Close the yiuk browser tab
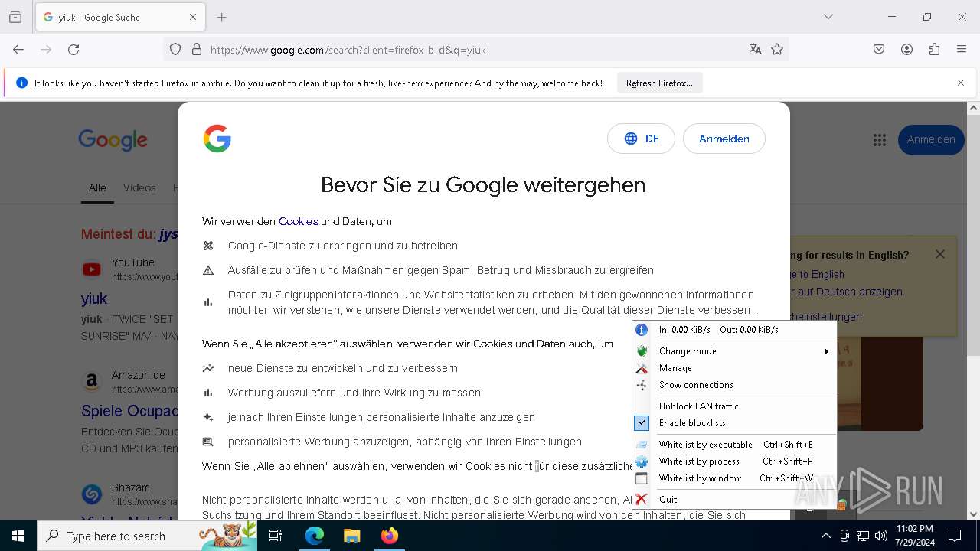The height and width of the screenshot is (551, 980). [x=193, y=17]
